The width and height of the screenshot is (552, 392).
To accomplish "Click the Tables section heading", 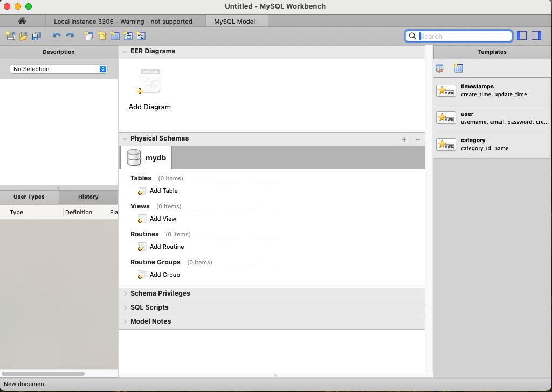I will tap(141, 178).
